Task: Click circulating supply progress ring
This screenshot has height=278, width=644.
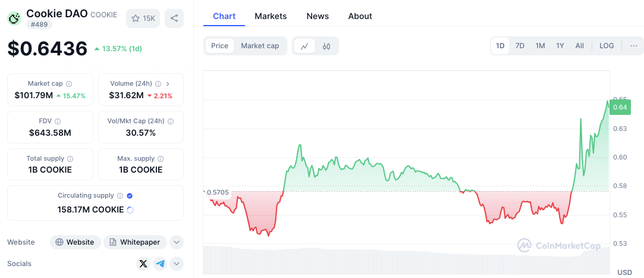Action: 130,210
